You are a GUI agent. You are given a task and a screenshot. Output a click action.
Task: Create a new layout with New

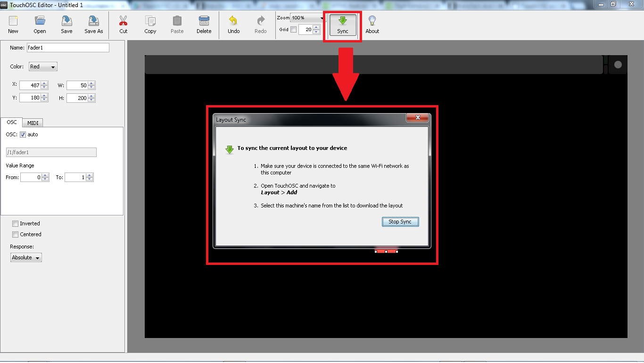pos(13,25)
